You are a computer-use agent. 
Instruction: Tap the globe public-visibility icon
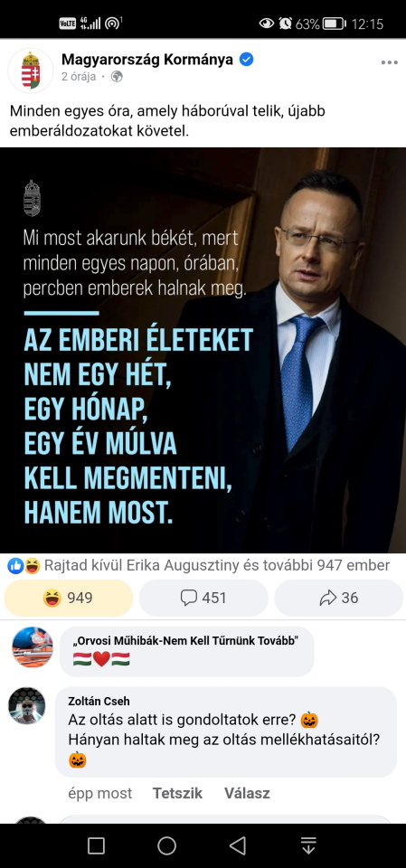pos(117,77)
